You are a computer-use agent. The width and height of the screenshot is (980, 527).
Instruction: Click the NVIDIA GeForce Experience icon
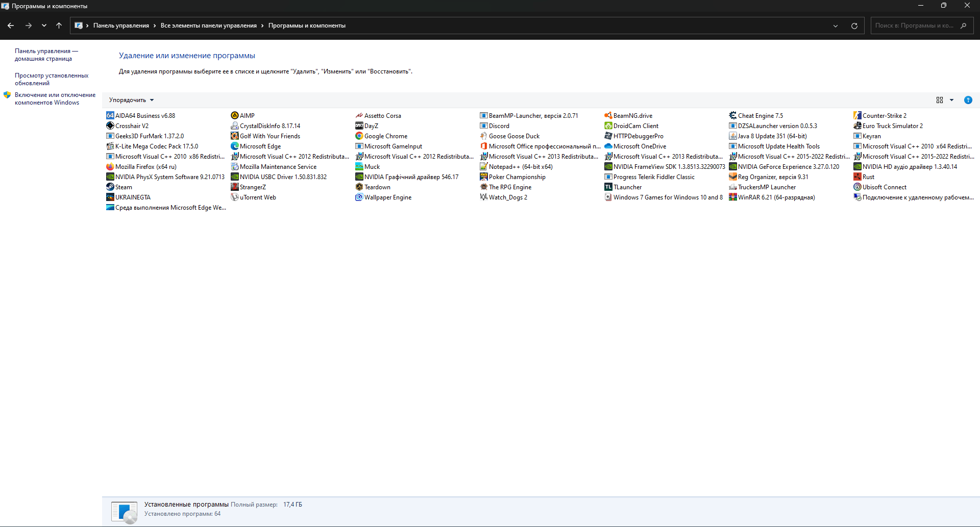tap(733, 167)
